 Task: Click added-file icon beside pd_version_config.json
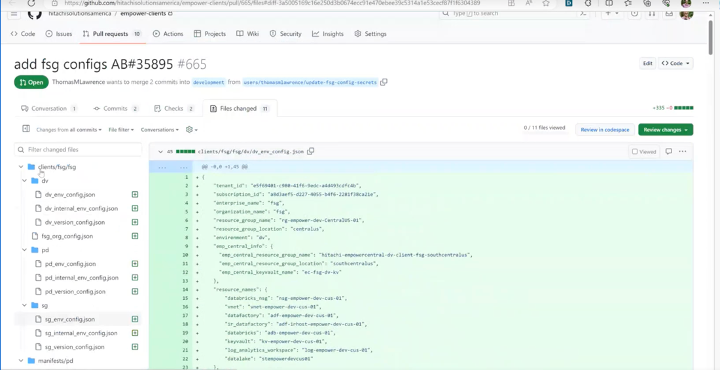click(x=135, y=292)
